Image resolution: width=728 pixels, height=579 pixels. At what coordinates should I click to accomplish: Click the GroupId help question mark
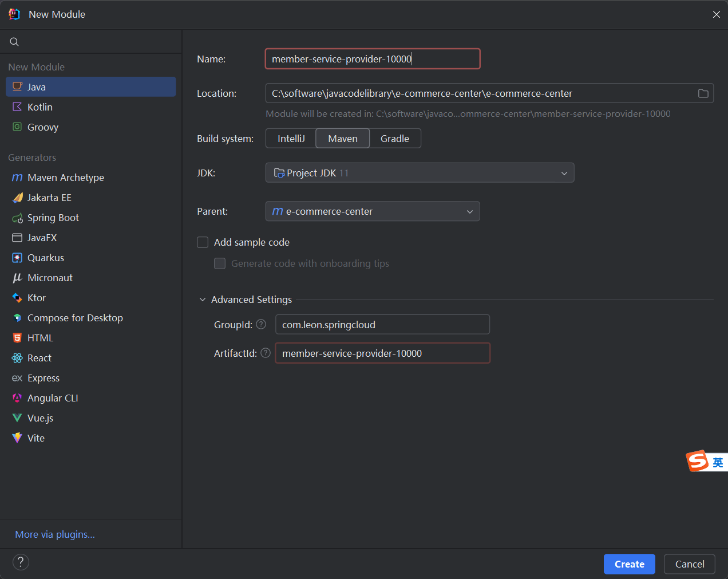pyautogui.click(x=261, y=324)
